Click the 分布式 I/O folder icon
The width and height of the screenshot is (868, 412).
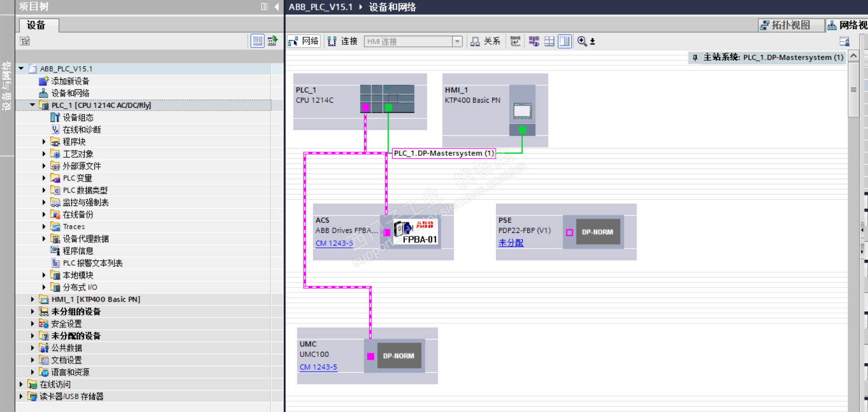pyautogui.click(x=55, y=287)
